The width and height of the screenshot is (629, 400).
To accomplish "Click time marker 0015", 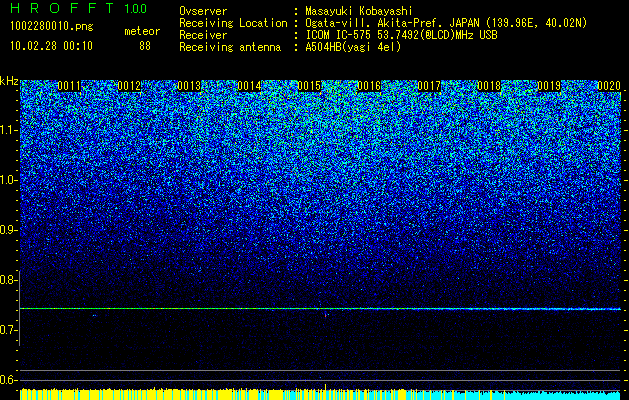I will pyautogui.click(x=309, y=86).
